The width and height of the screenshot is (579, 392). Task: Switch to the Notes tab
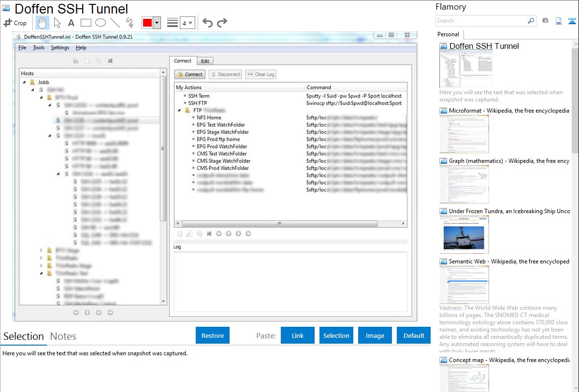pos(63,336)
